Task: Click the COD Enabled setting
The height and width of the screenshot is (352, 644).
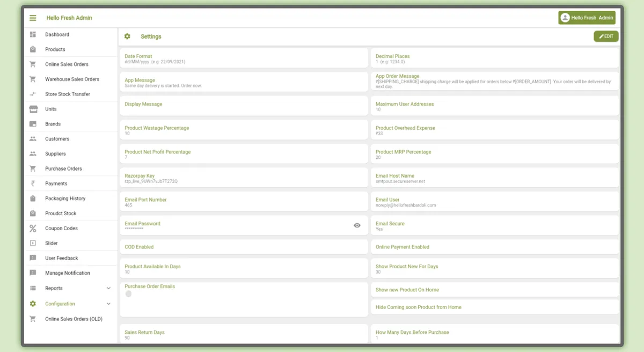Action: tap(244, 247)
